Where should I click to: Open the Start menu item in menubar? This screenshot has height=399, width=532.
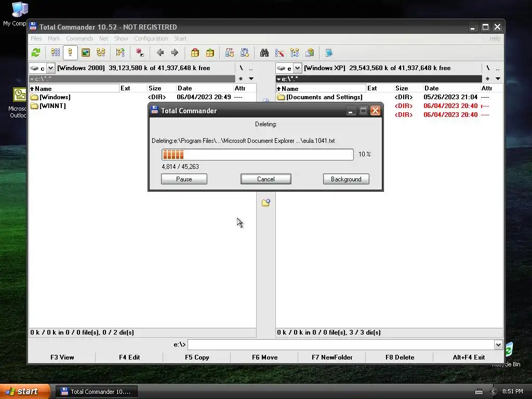tap(180, 38)
